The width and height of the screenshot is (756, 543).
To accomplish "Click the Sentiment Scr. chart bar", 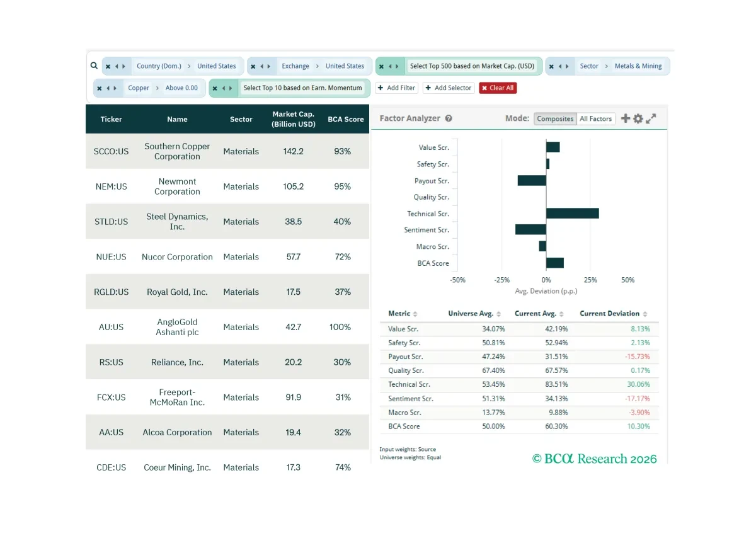I will click(530, 230).
